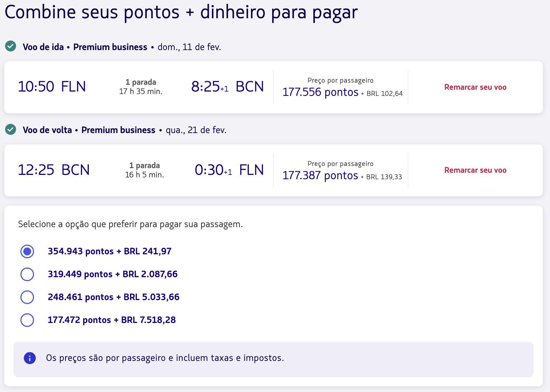Click the label text 248.461 pontos + BRL 5.033,66

coord(114,297)
